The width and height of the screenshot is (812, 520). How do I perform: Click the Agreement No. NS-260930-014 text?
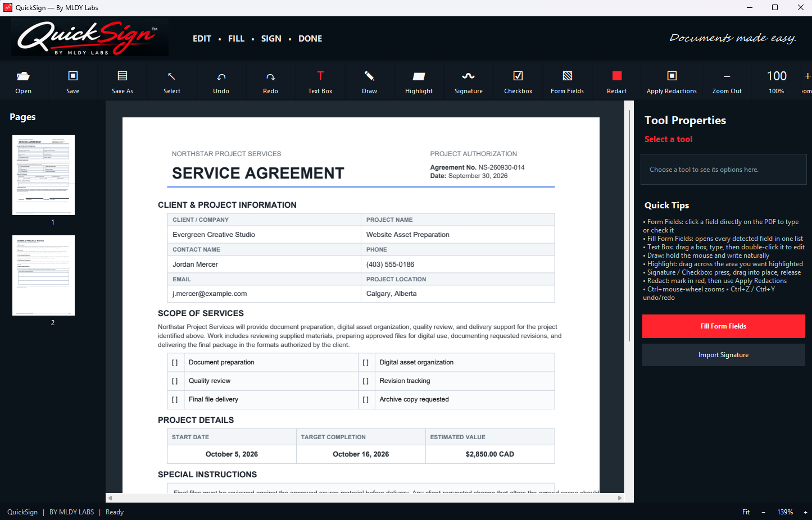(477, 167)
